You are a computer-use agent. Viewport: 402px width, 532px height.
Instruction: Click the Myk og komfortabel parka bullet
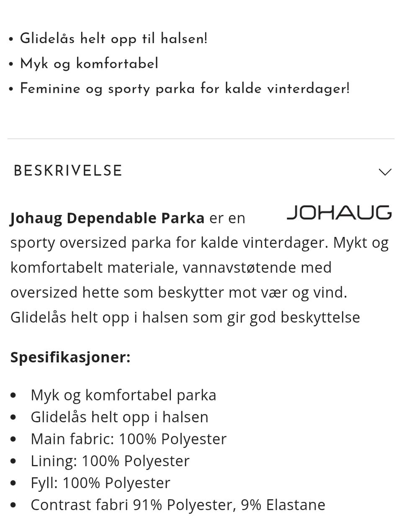[123, 395]
